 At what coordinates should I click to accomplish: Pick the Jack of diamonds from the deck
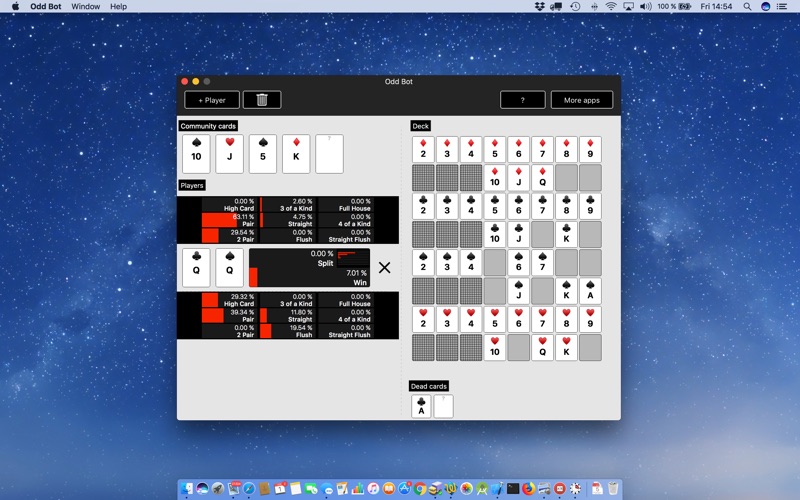[518, 178]
